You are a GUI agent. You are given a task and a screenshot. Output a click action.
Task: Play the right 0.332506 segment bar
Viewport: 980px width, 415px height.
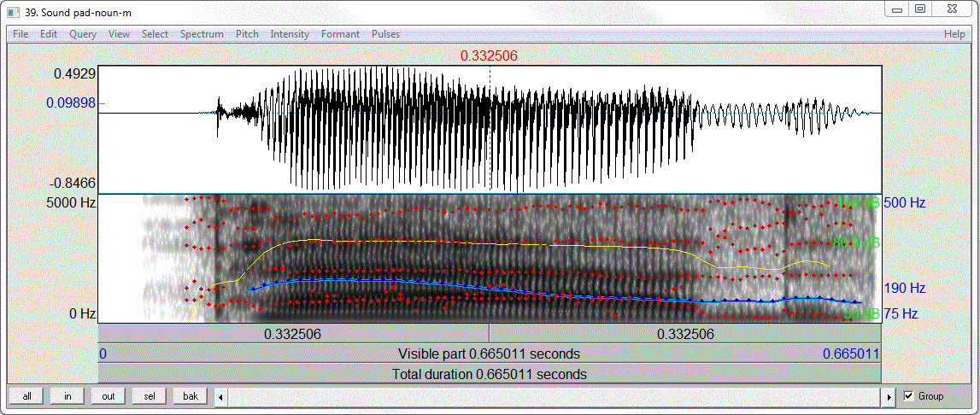pyautogui.click(x=685, y=334)
